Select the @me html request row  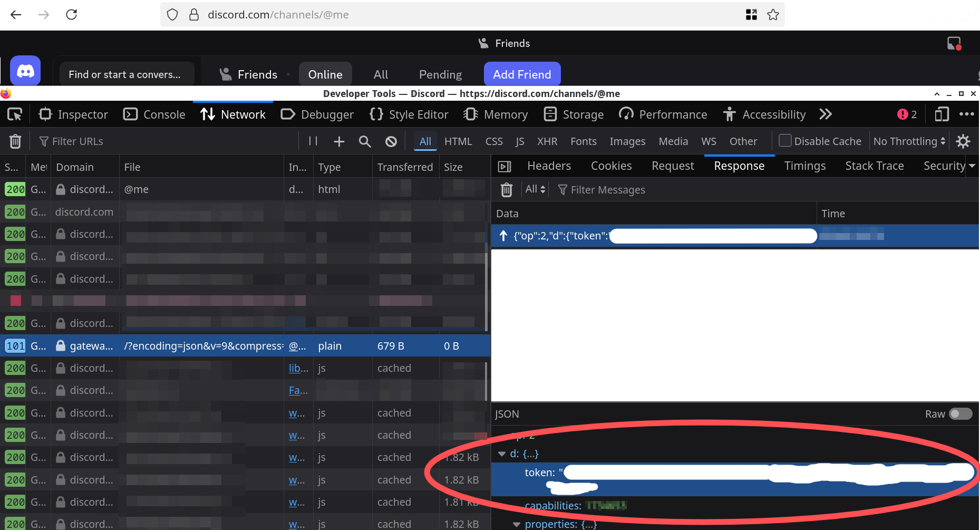click(x=245, y=189)
